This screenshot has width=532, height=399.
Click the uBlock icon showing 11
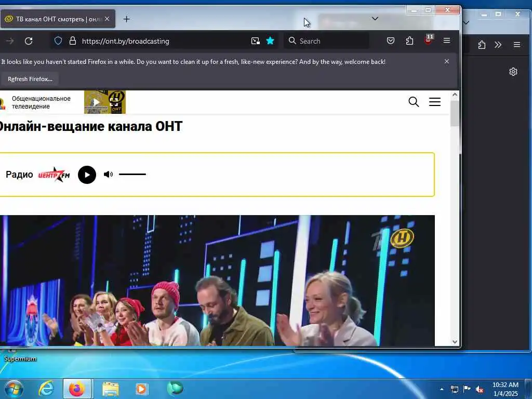click(x=429, y=39)
